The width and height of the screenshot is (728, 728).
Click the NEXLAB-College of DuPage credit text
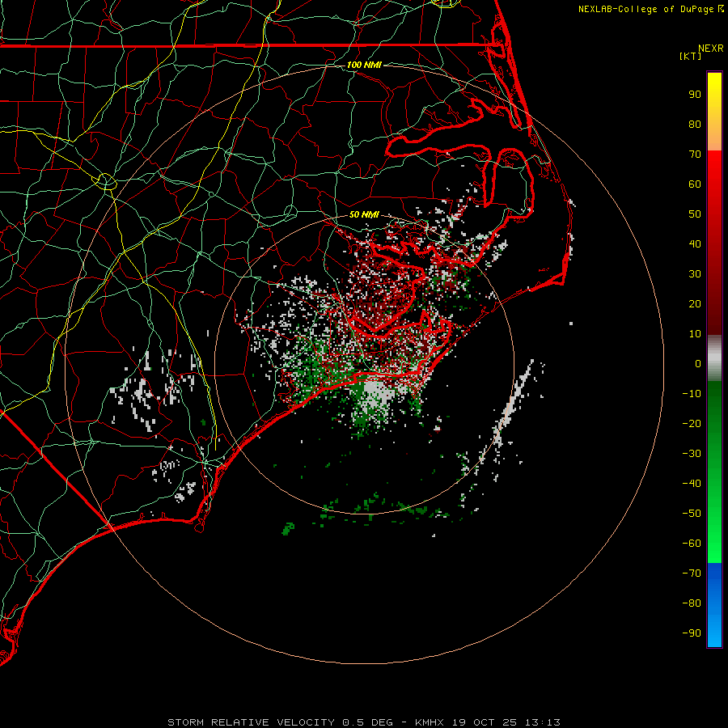tap(647, 9)
